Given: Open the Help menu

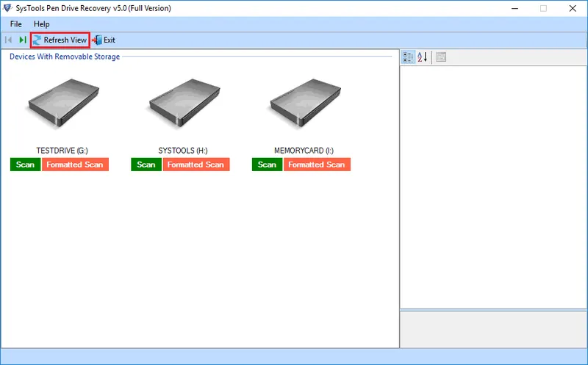Looking at the screenshot, I should pyautogui.click(x=42, y=24).
